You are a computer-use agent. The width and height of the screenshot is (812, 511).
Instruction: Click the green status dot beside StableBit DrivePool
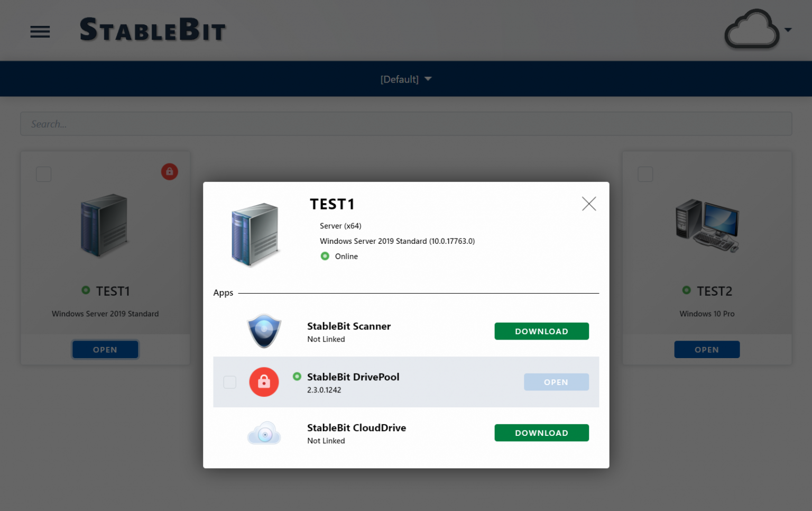click(297, 377)
